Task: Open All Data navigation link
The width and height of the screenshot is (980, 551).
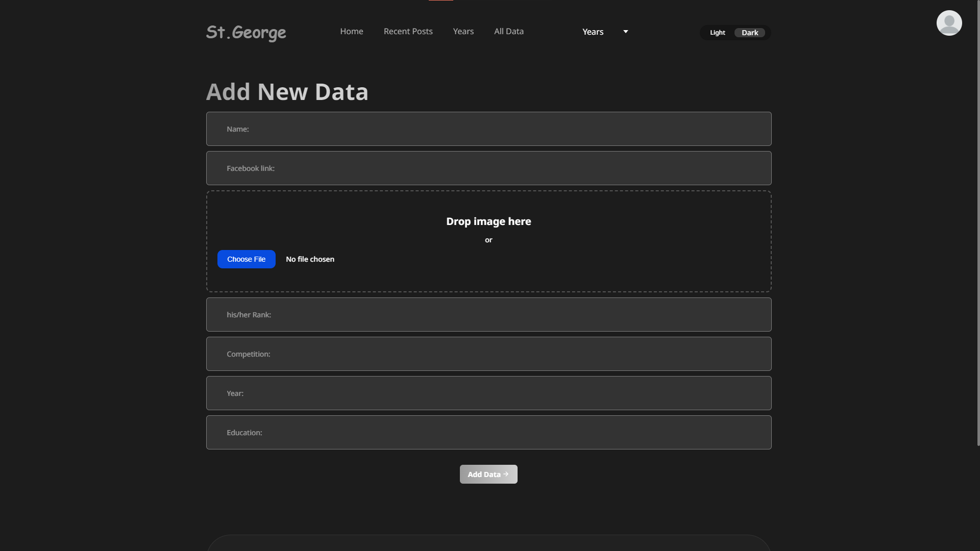Action: pos(508,31)
